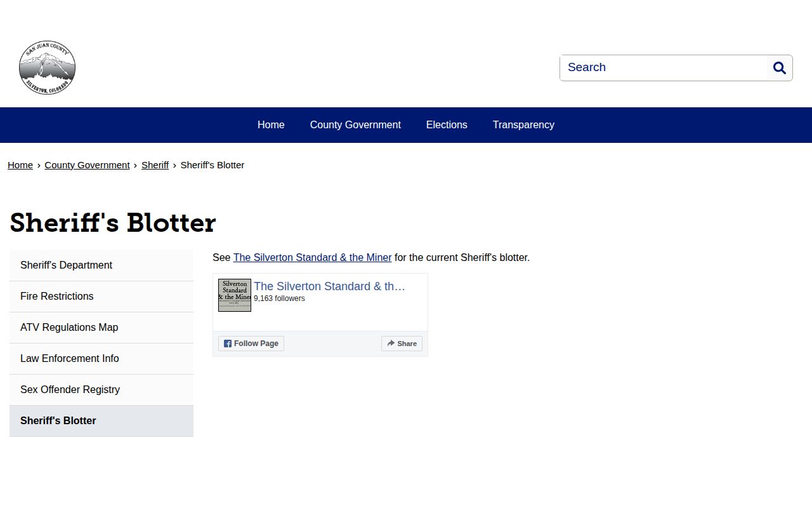Image resolution: width=812 pixels, height=508 pixels.
Task: Open ATV Regulations Map in the sidebar
Action: point(101,328)
